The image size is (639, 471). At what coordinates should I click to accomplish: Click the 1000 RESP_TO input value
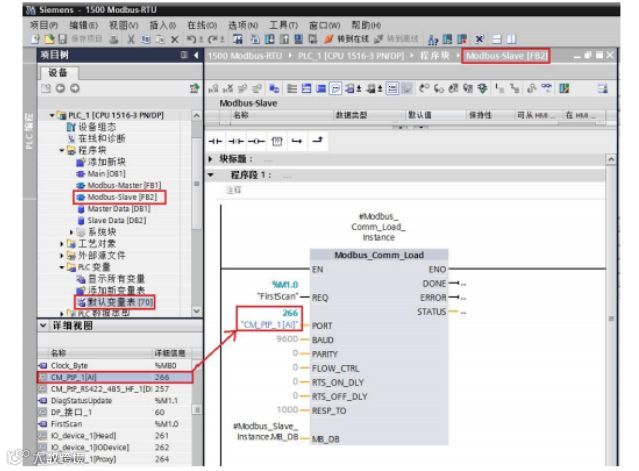click(287, 409)
